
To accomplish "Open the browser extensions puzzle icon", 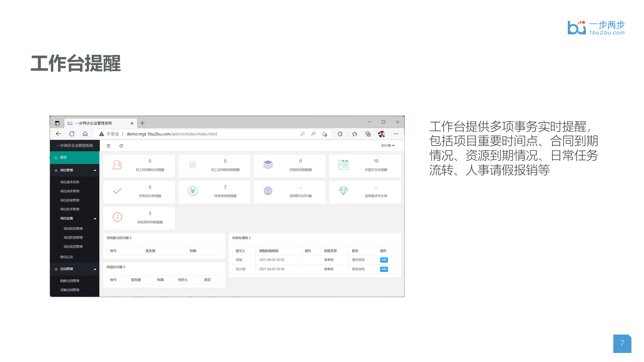I will pyautogui.click(x=340, y=134).
